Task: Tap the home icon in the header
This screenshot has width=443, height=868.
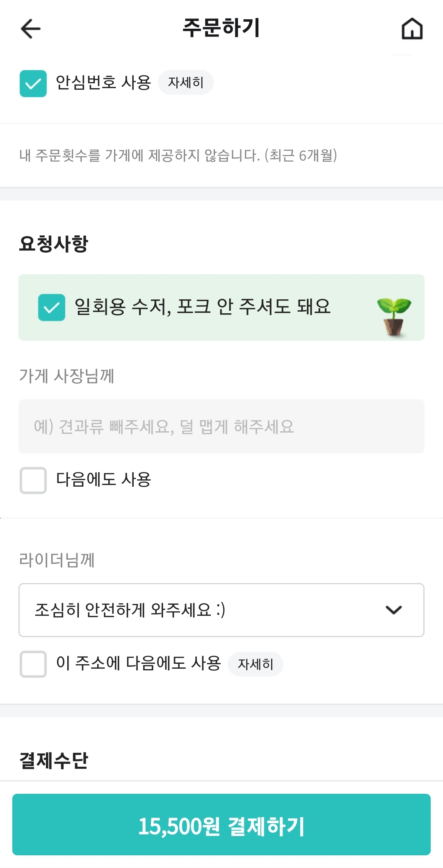Action: (x=412, y=29)
